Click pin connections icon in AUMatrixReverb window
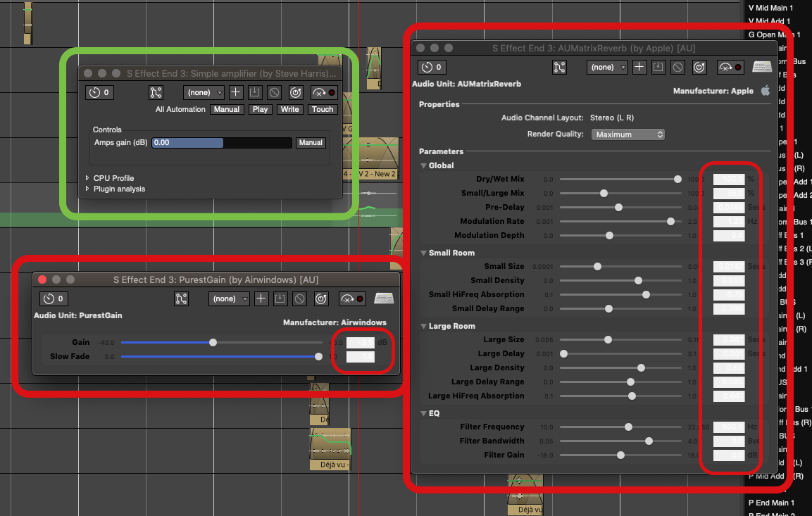The height and width of the screenshot is (516, 812). coord(560,68)
